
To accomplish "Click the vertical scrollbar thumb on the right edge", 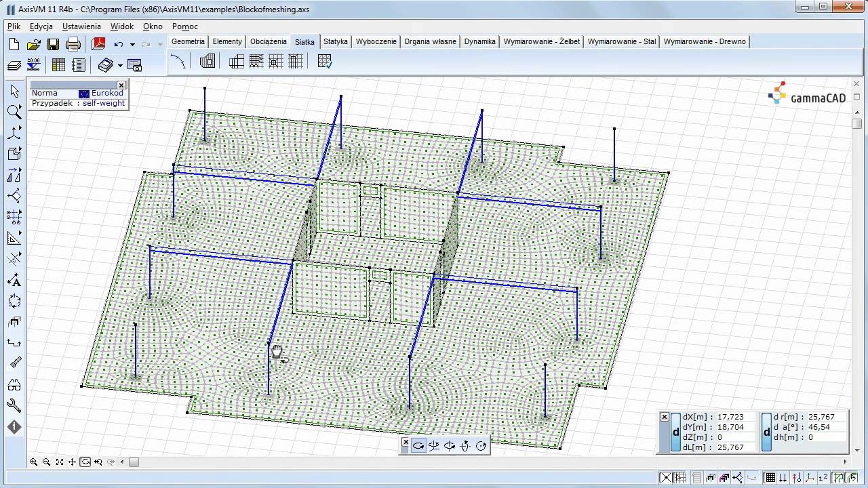I will click(x=857, y=124).
